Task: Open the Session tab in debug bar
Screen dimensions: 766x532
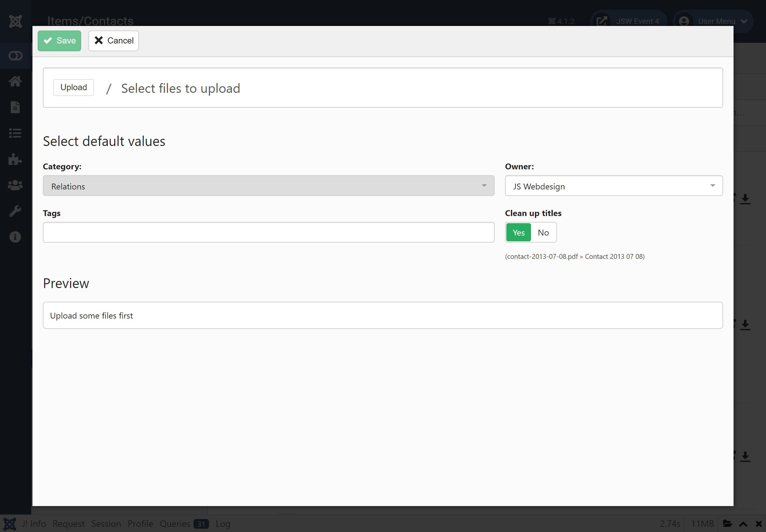Action: pos(106,524)
